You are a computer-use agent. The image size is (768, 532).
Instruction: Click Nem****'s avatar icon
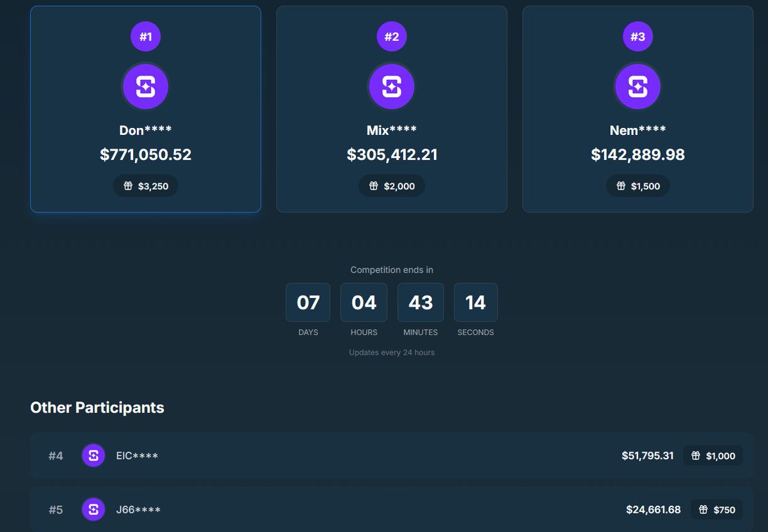[x=637, y=86]
